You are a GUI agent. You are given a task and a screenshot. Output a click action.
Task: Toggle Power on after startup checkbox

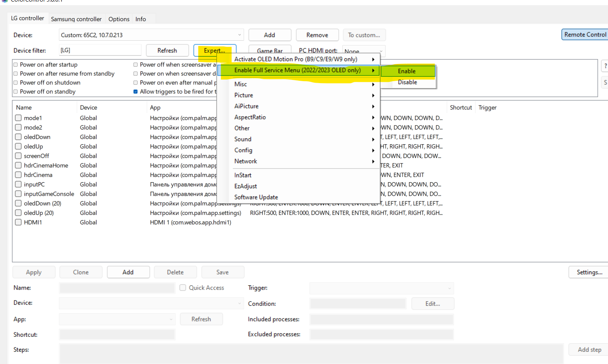tap(16, 65)
